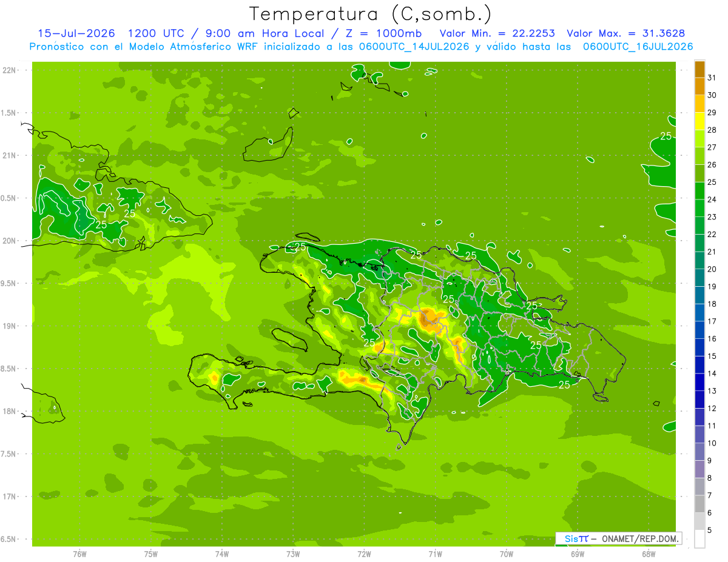Click legend value label 20

[x=712, y=269]
